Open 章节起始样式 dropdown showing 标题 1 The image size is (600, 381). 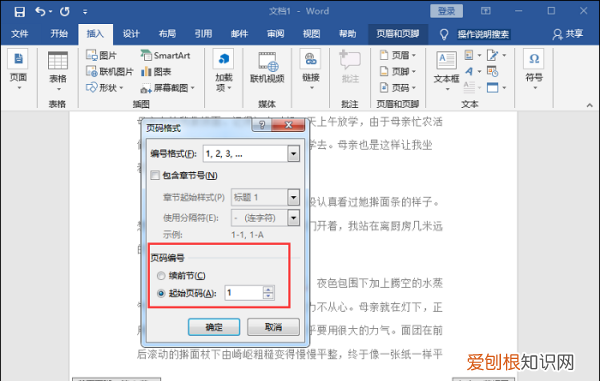pyautogui.click(x=293, y=197)
